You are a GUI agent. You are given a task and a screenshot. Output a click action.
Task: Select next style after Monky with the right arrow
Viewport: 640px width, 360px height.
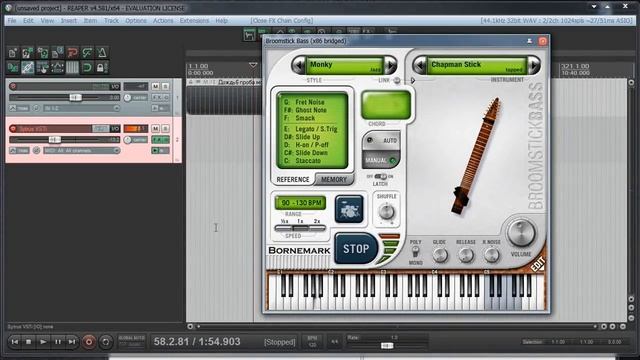[x=390, y=65]
